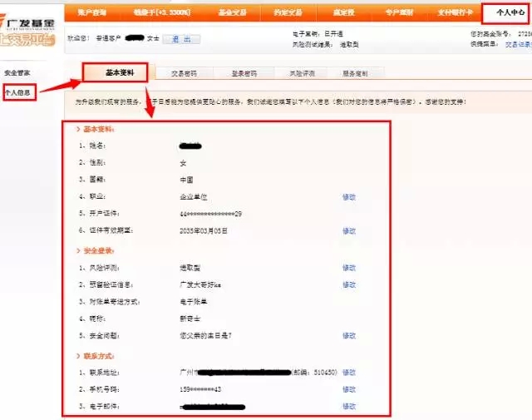The height and width of the screenshot is (420, 532).
Task: Click 修改 next to 电子邮件
Action: [349, 406]
